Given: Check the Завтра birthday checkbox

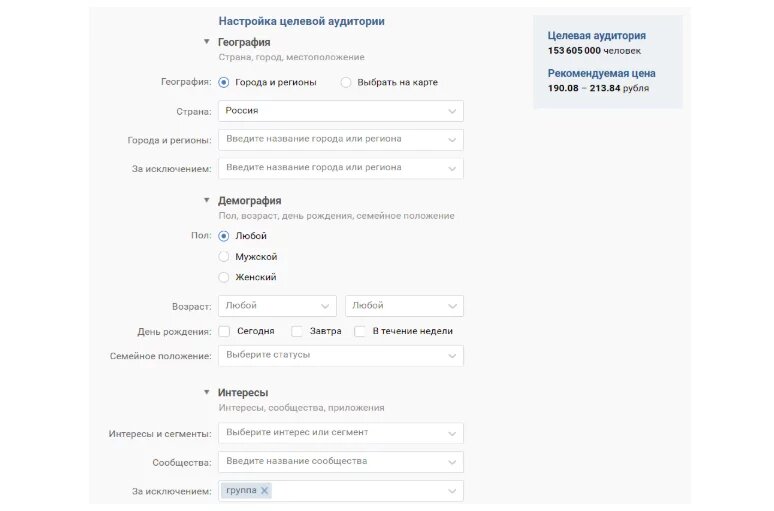Looking at the screenshot, I should [297, 331].
